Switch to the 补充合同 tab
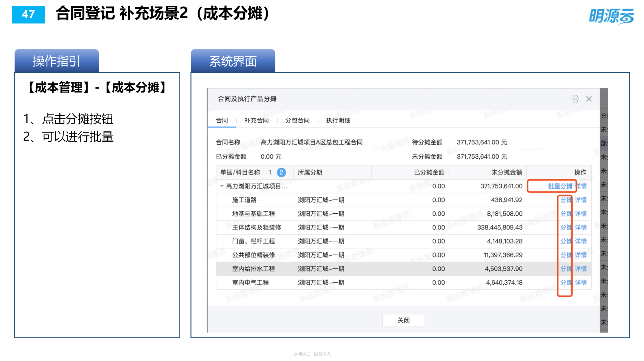The width and height of the screenshot is (644, 361). 256,120
